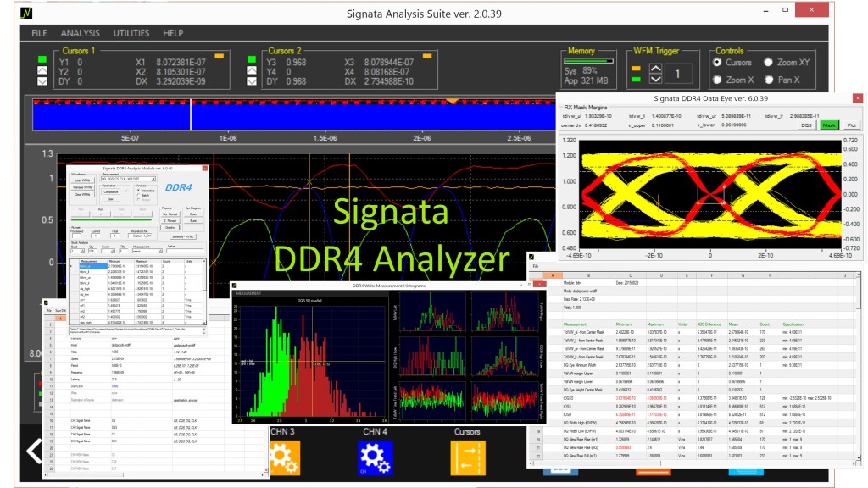Open the DQ, DQS, CS, CLK measurement dropdown
The image size is (868, 488).
[154, 179]
